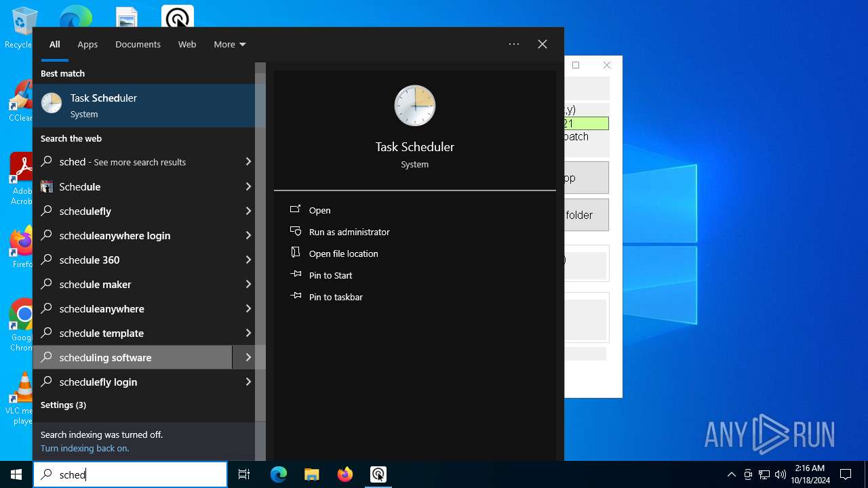Screen dimensions: 868x488
Task: Click the Run as administrator shield icon
Action: tap(296, 232)
